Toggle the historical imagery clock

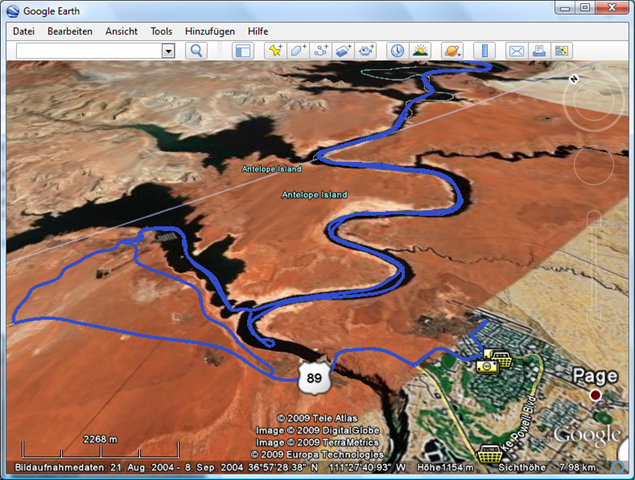coord(397,50)
